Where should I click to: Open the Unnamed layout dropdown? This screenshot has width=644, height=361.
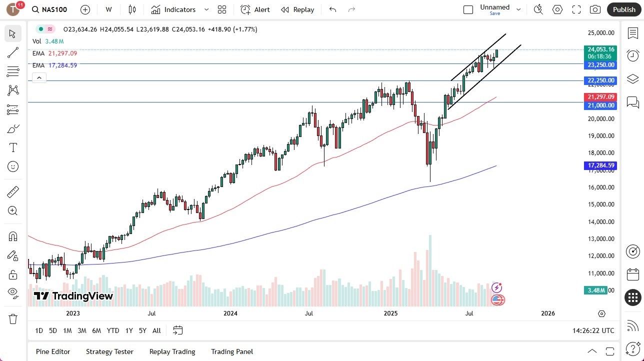(518, 9)
